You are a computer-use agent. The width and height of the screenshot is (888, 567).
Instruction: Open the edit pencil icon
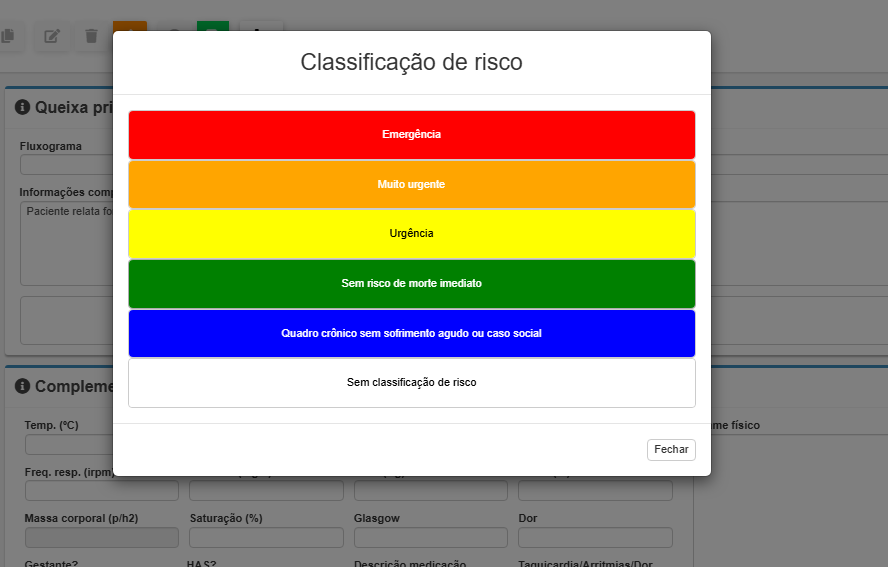[x=52, y=36]
